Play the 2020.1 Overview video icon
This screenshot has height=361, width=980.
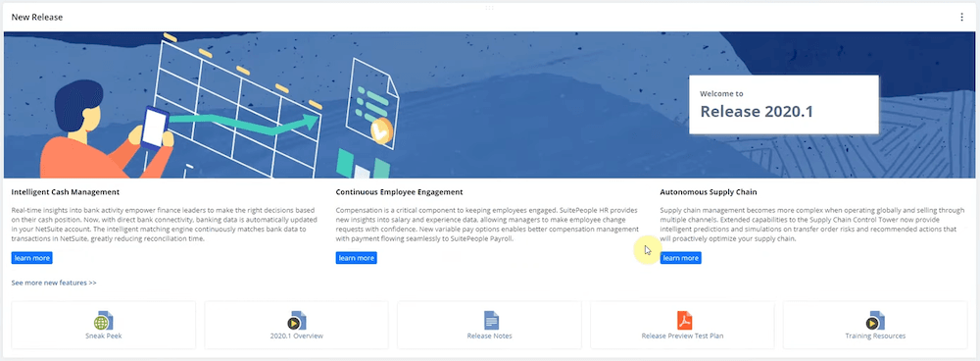(297, 321)
